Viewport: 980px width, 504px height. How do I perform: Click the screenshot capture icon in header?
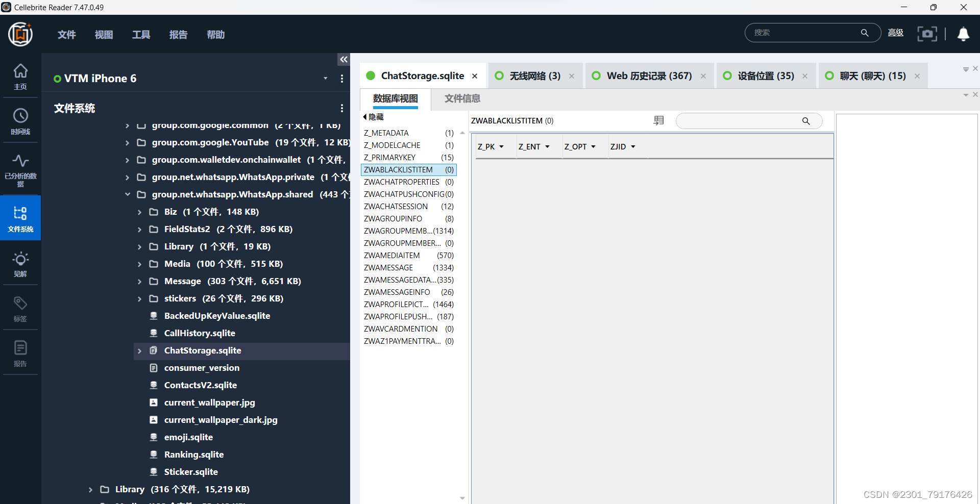(927, 34)
